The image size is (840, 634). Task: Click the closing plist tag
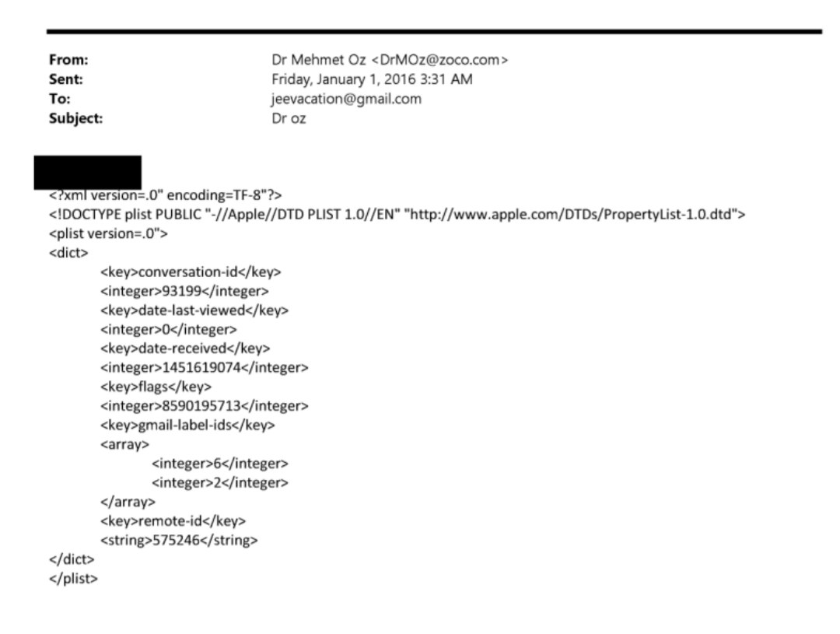73,579
